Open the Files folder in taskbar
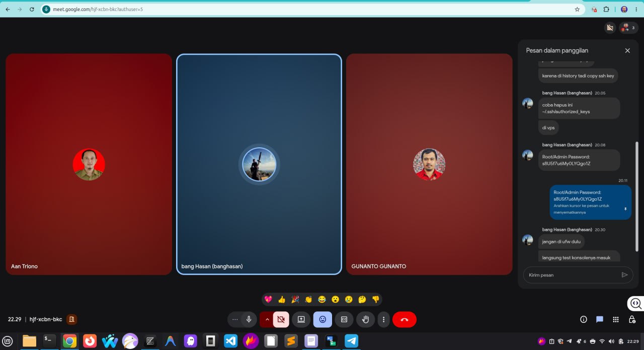The width and height of the screenshot is (644, 350). 29,341
